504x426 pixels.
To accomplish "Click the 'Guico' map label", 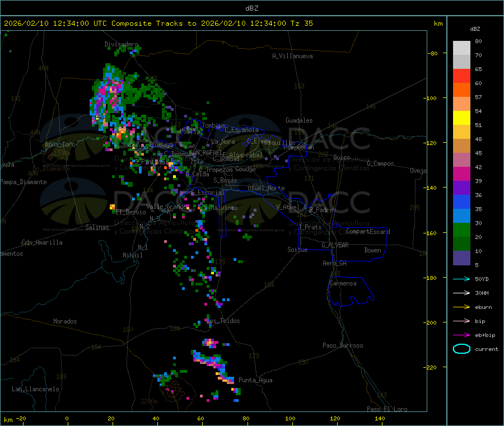I will pos(342,157).
